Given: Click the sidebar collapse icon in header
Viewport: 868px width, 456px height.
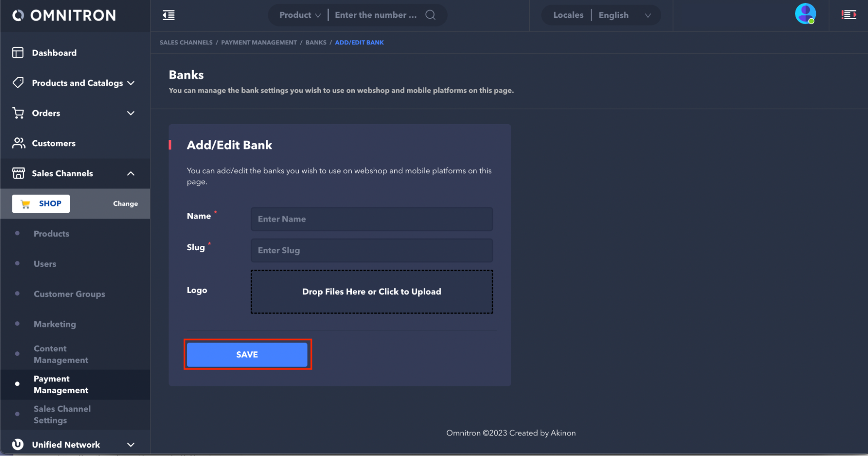Looking at the screenshot, I should click(x=168, y=15).
